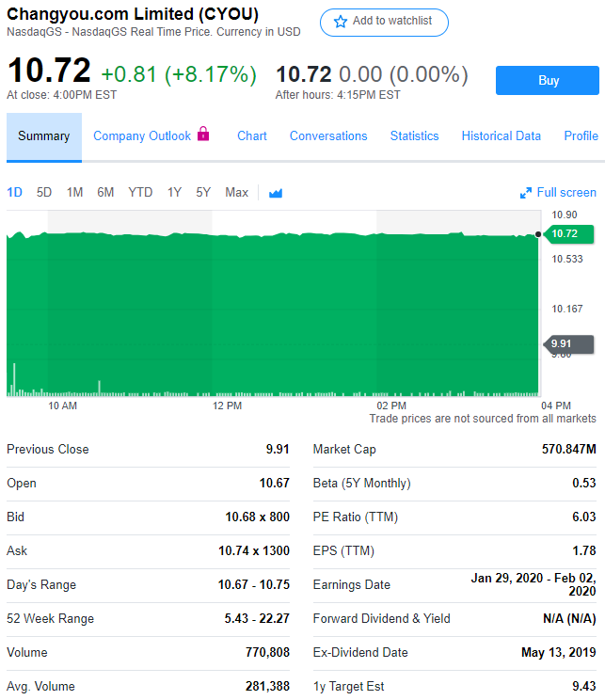Click the Previous Close label
Image resolution: width=605 pixels, height=700 pixels.
coord(48,449)
